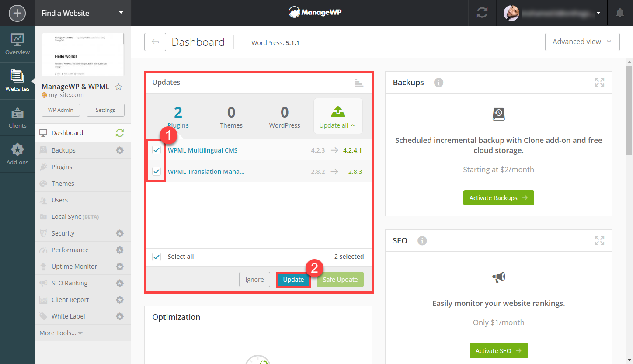The image size is (633, 364).
Task: Expand More Tools in sidebar
Action: coord(61,333)
